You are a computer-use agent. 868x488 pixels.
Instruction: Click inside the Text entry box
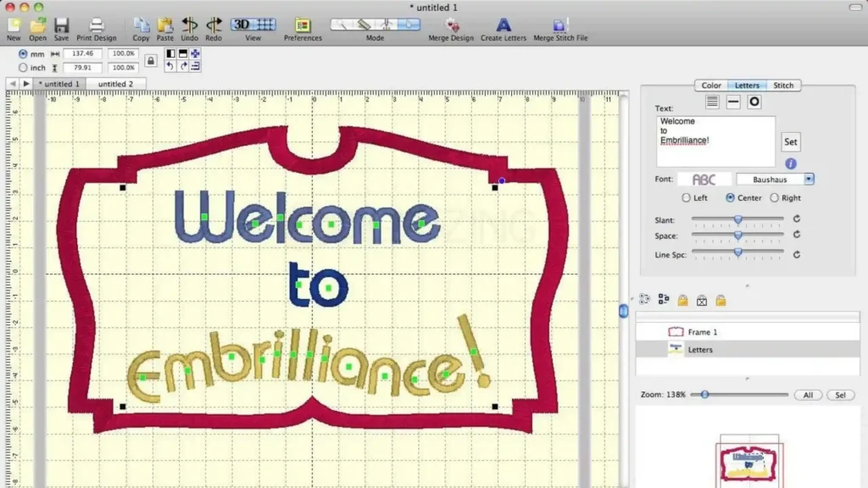[x=715, y=141]
